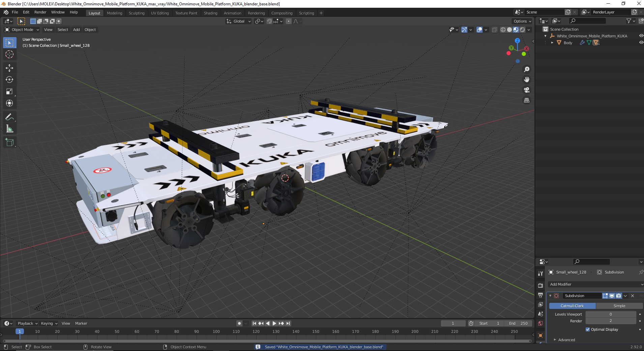
Task: Open the viewport shading options dropdown arrow
Action: [529, 30]
